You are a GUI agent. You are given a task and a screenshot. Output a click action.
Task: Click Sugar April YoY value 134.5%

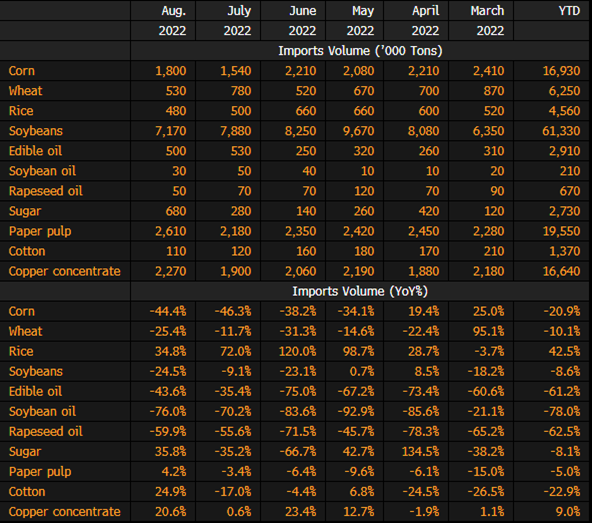click(x=421, y=451)
